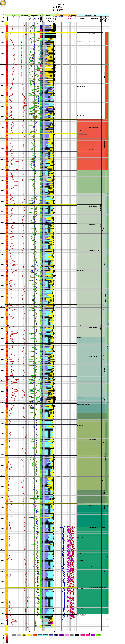The width and height of the screenshot is (125, 644).
Task: Select the Litho-Density track header
Action: point(34,16)
